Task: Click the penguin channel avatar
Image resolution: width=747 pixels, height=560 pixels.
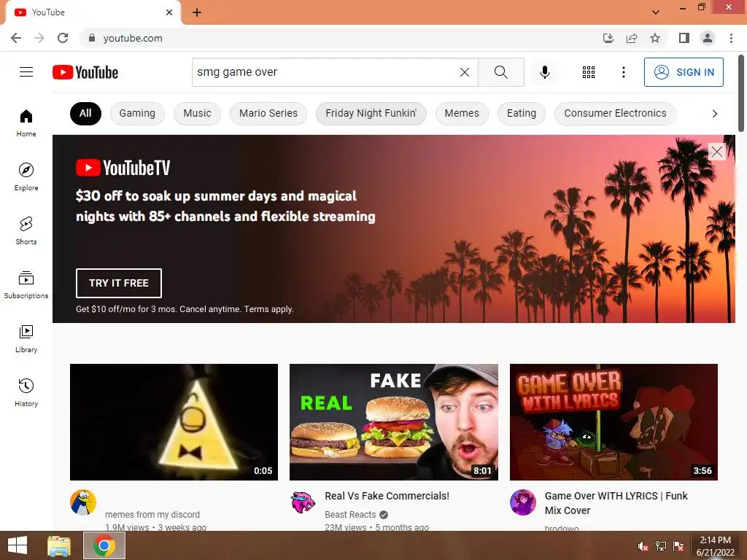Action: pos(83,502)
